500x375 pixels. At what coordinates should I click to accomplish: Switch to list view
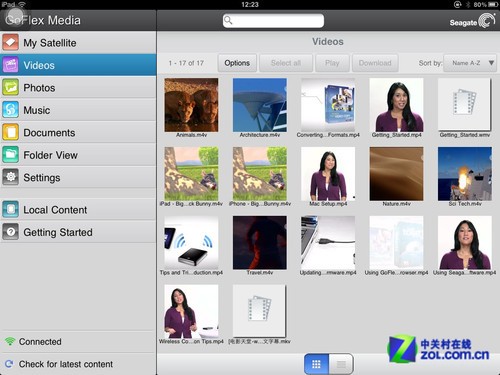coord(341,364)
